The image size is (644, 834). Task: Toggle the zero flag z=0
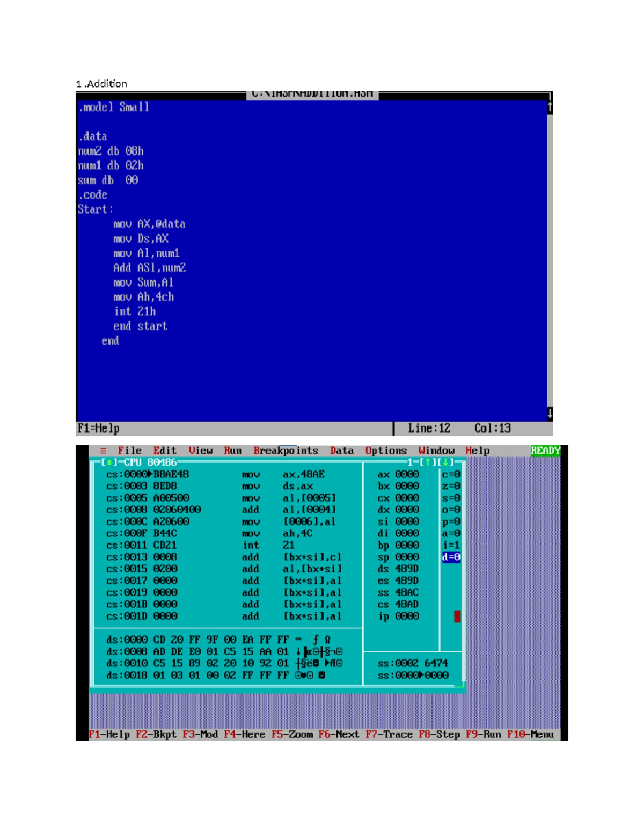[451, 487]
